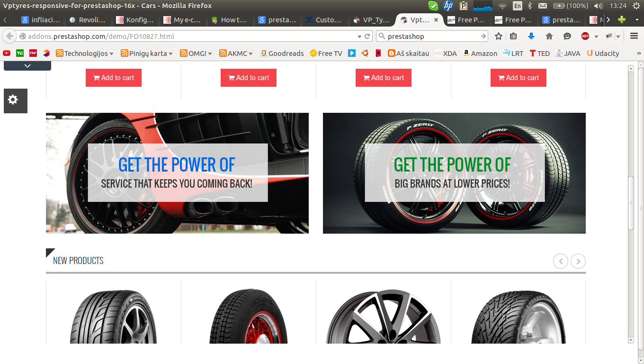The image size is (644, 364).
Task: Open the URL history dropdown arrow
Action: coord(359,36)
